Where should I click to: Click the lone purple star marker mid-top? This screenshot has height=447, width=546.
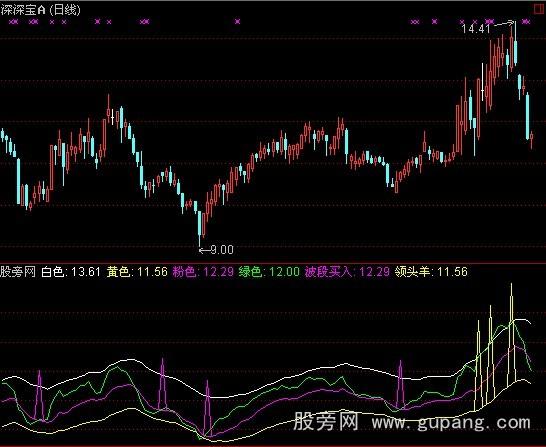tap(237, 22)
